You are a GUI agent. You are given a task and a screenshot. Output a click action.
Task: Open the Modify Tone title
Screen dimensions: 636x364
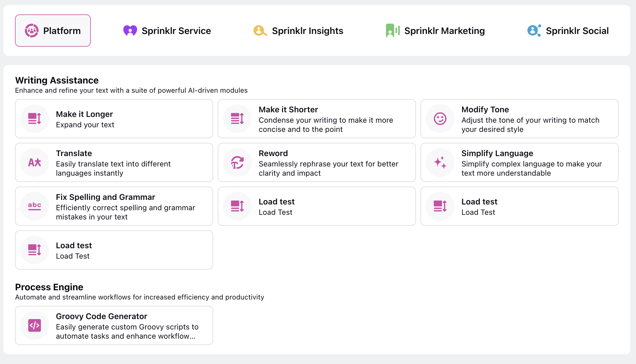pyautogui.click(x=485, y=109)
